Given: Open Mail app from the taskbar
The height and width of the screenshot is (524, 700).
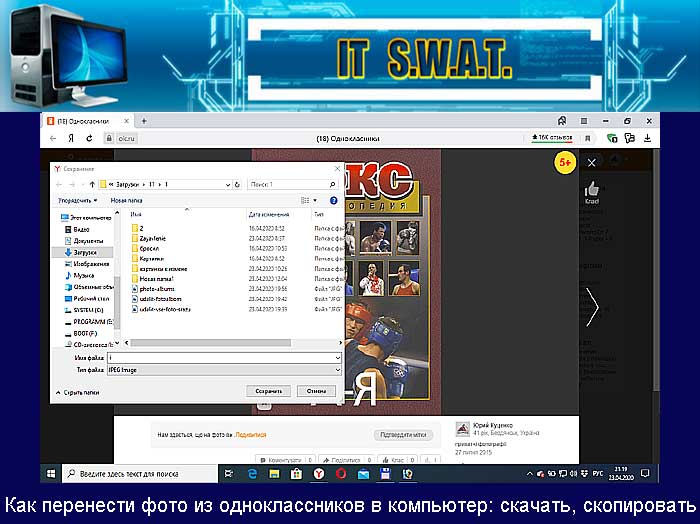Looking at the screenshot, I should click(363, 474).
